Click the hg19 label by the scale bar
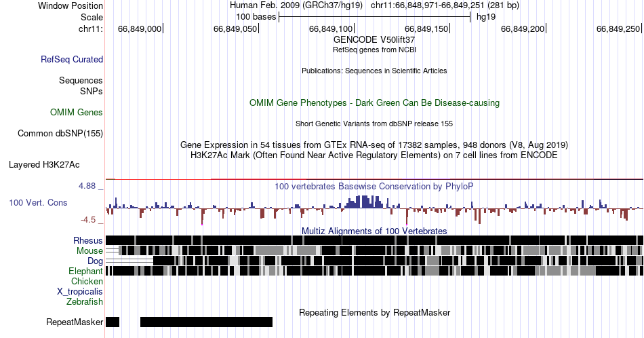Image resolution: width=644 pixels, height=338 pixels. pyautogui.click(x=486, y=17)
